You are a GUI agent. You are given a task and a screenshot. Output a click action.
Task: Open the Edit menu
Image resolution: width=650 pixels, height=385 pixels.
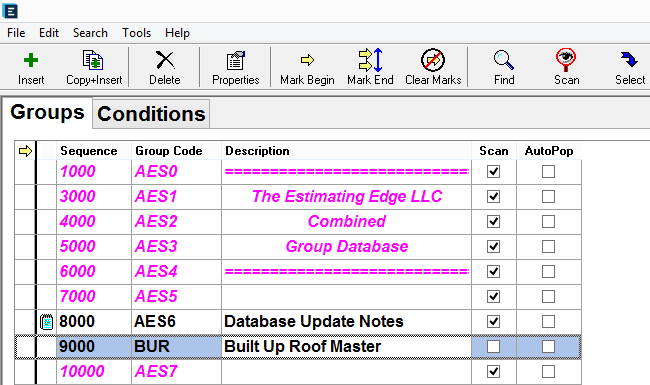[x=49, y=33]
